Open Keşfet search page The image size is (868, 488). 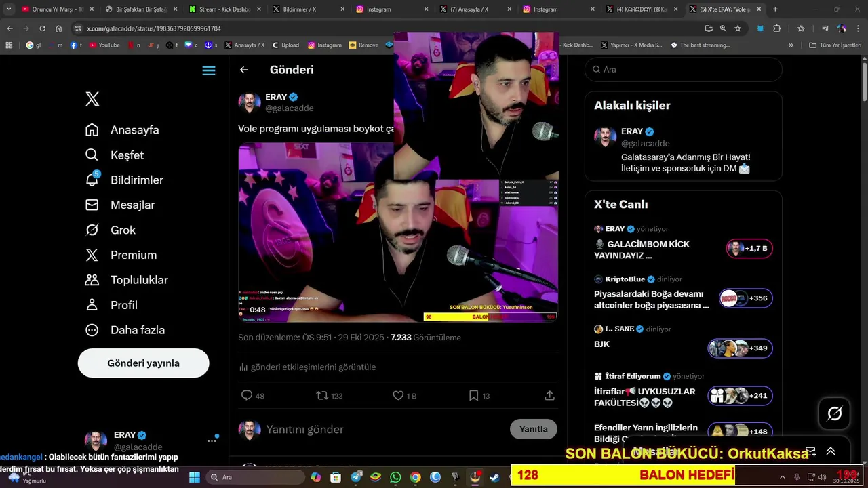[x=114, y=155]
